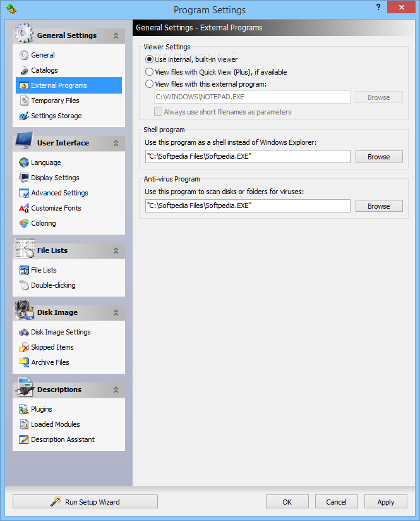The image size is (420, 521).
Task: Click the User Interface monitor header icon
Action: pos(24,140)
